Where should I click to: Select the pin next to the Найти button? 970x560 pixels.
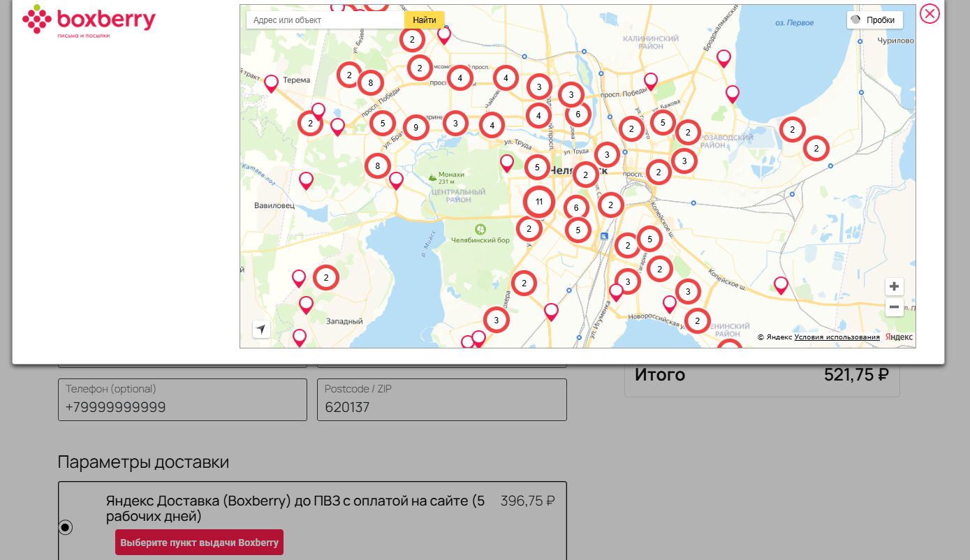tap(444, 36)
